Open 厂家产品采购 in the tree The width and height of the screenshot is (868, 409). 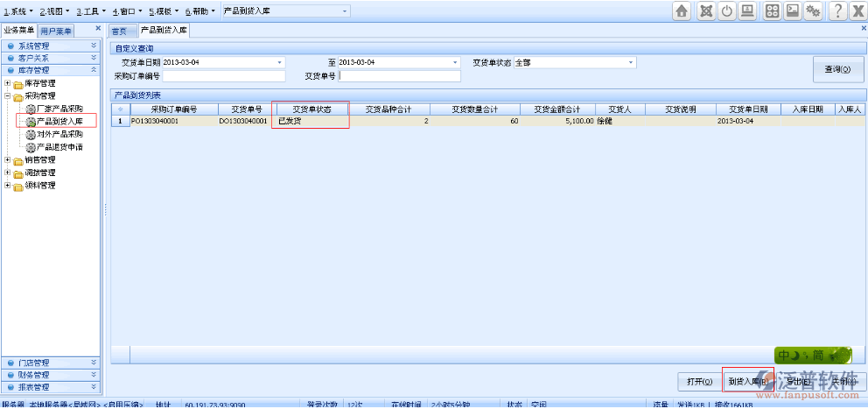coord(59,109)
